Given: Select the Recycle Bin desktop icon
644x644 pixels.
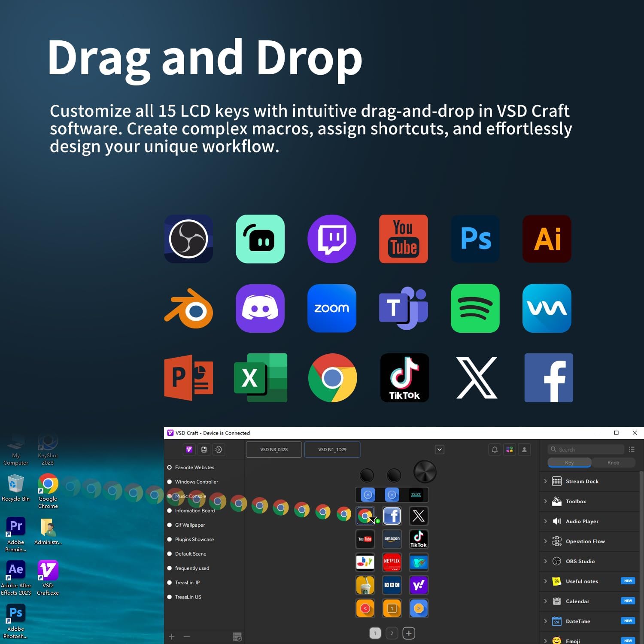Looking at the screenshot, I should point(15,488).
